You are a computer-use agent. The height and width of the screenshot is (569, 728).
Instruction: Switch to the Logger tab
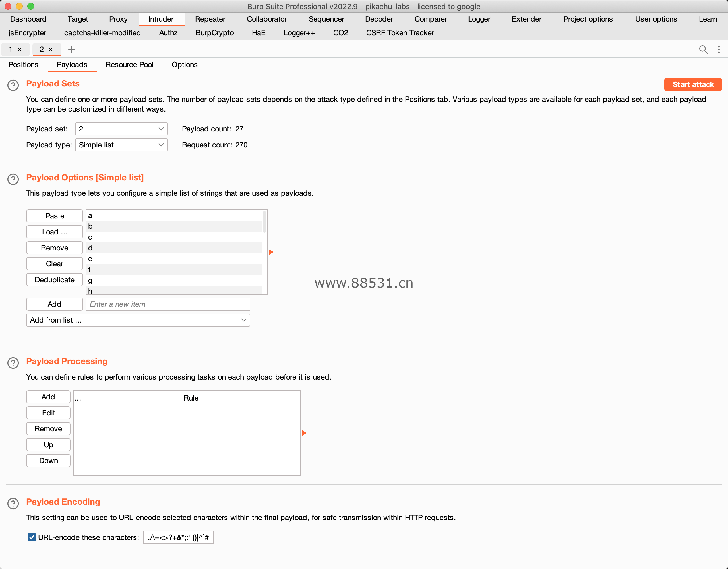tap(479, 19)
